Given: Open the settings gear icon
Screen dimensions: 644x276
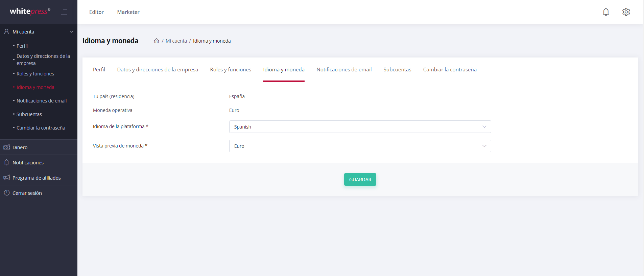Looking at the screenshot, I should (x=626, y=12).
